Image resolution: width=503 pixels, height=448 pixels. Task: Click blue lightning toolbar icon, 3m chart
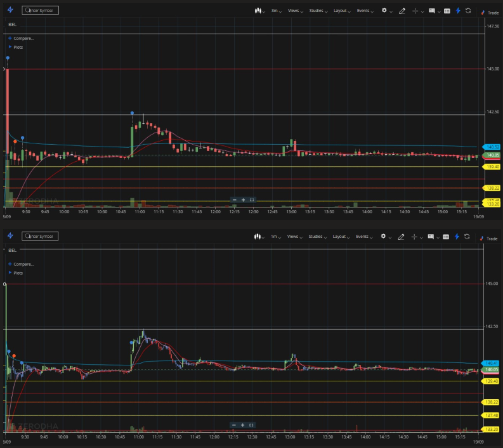458,11
